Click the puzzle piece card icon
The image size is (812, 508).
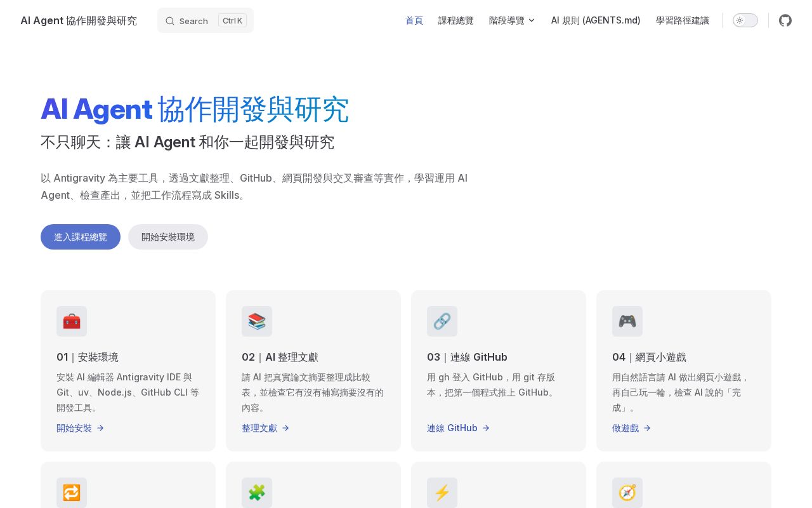tap(257, 493)
